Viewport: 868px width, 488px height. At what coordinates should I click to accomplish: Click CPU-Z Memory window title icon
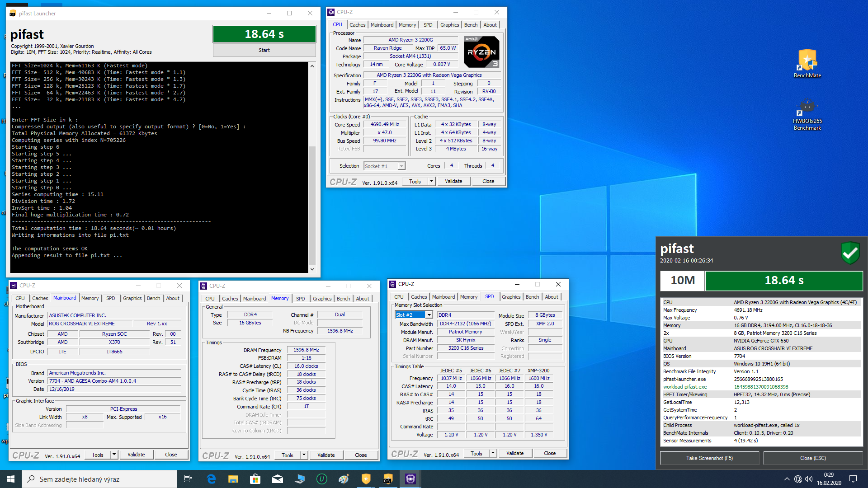click(203, 286)
